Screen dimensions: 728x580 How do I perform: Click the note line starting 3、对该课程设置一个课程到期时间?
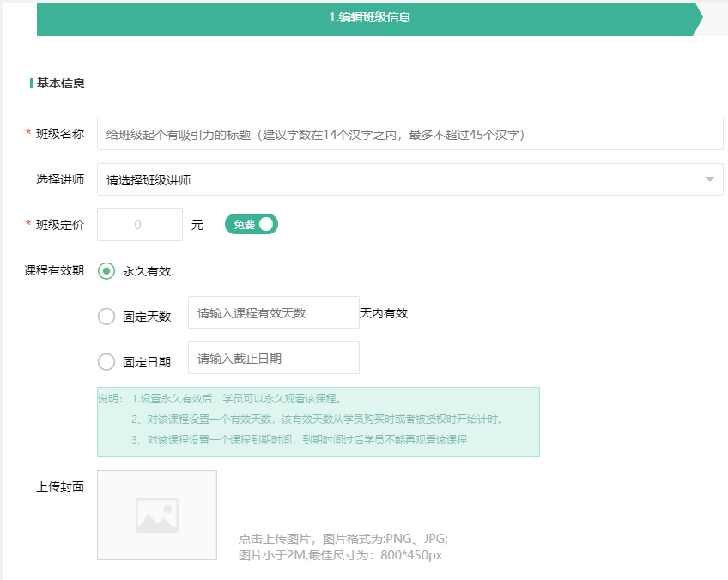coord(299,439)
